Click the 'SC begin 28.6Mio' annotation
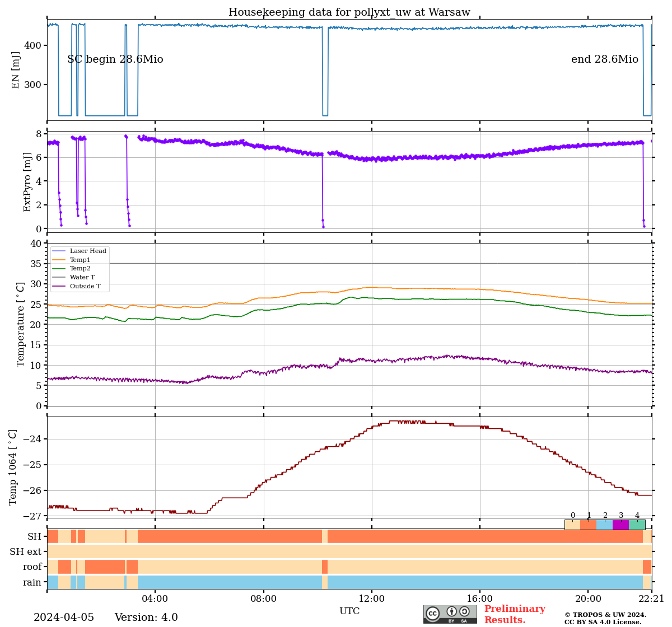 pos(115,59)
